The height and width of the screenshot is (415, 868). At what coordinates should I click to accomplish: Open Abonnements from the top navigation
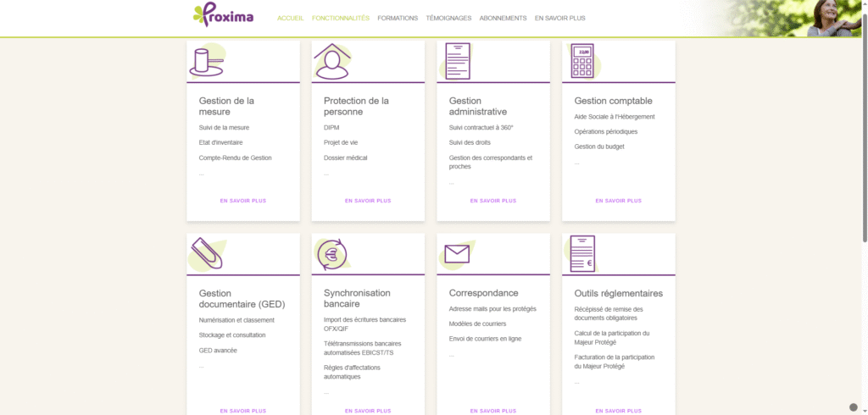(x=503, y=18)
